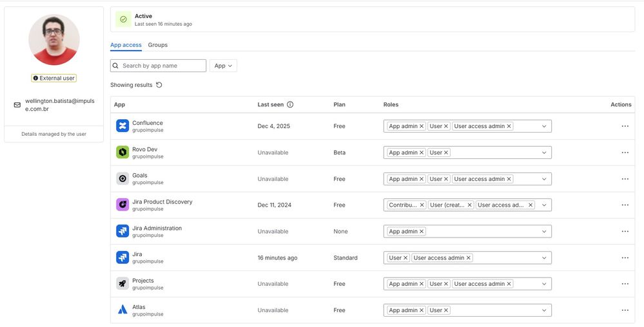The height and width of the screenshot is (327, 644).
Task: Remove User role from Jira row
Action: pos(405,257)
